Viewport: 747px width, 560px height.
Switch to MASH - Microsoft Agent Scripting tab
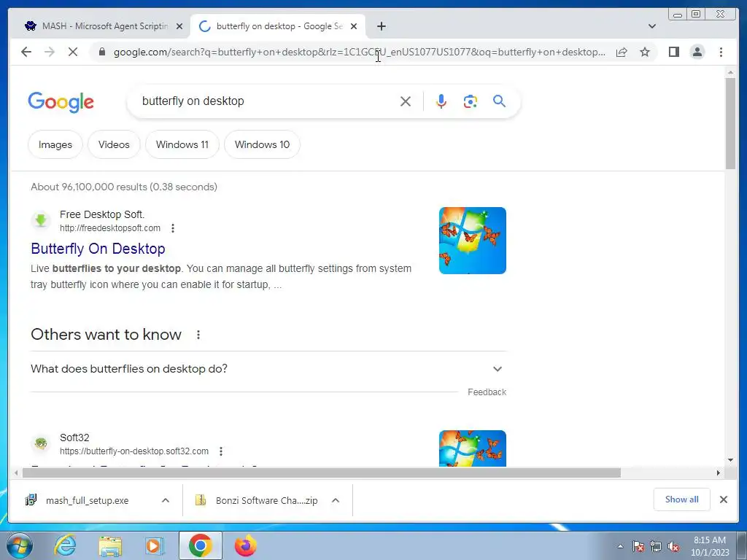click(x=98, y=26)
